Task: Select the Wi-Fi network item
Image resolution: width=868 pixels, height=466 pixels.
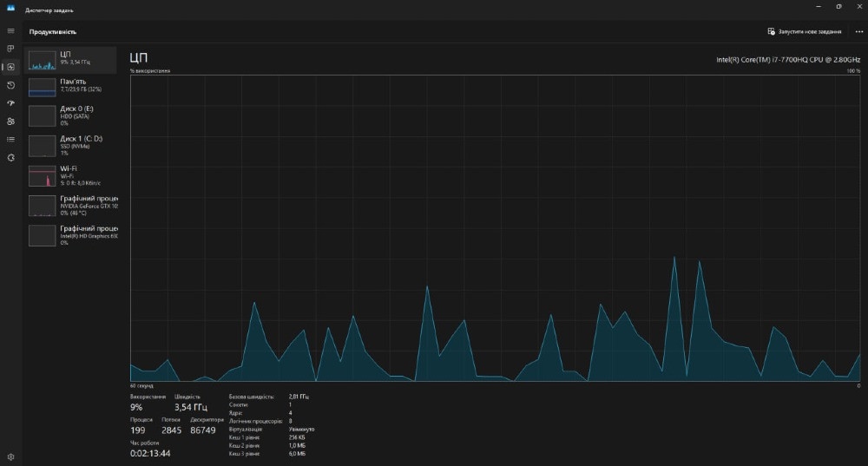Action: click(71, 175)
